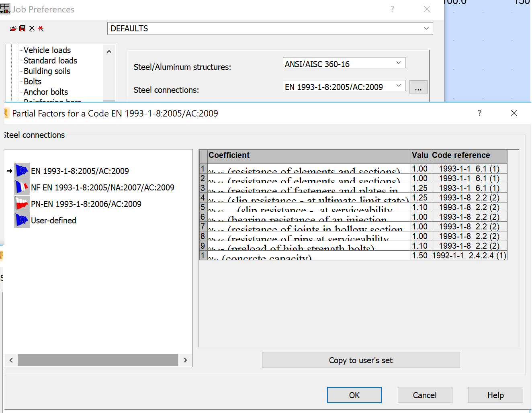Screen dimensions: 532x413
Task: Click the coefficient 'bearing resistance of an injection' cell
Action: [x=309, y=217]
